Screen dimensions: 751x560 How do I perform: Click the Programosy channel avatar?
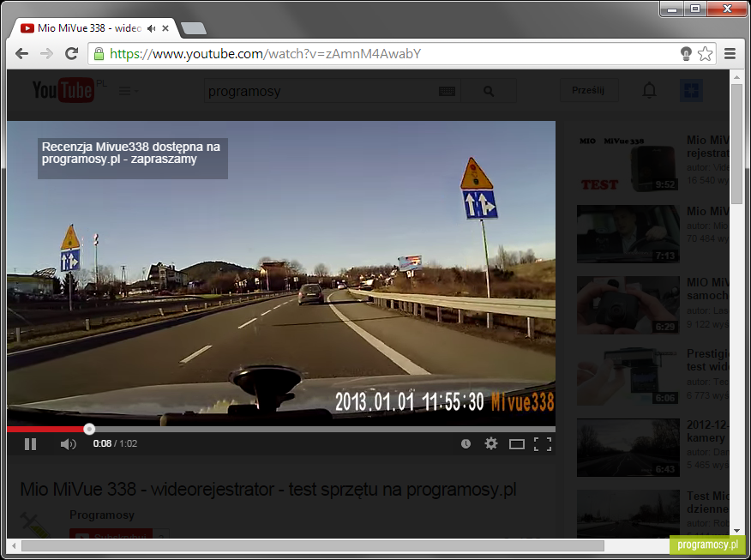[36, 524]
